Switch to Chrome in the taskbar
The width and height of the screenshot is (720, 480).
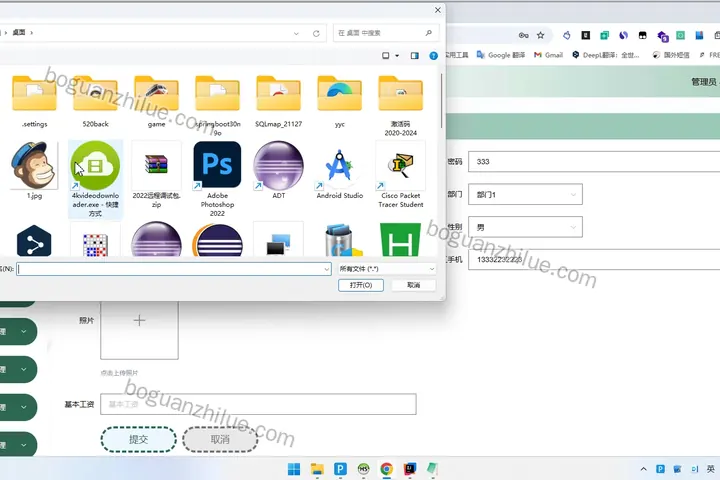pyautogui.click(x=387, y=469)
